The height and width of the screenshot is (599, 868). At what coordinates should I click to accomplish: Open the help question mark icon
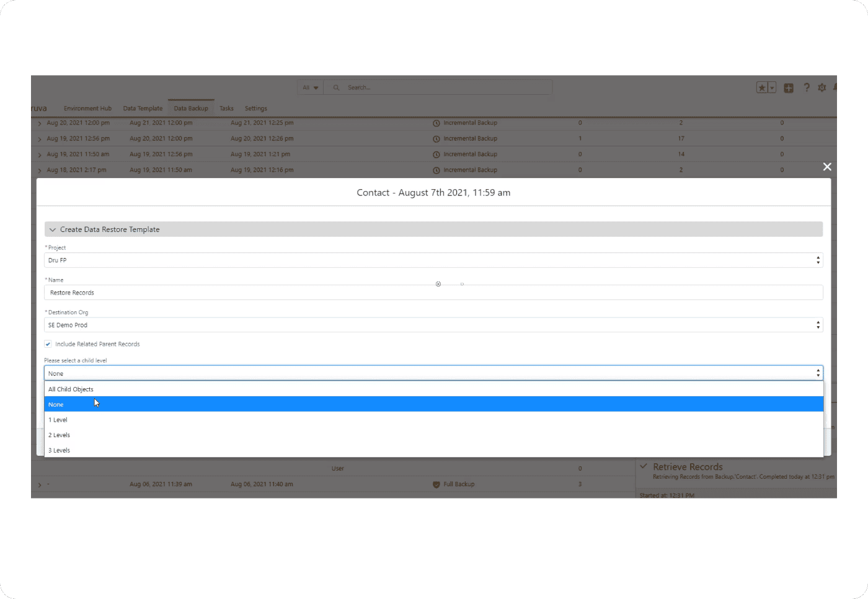pos(807,88)
